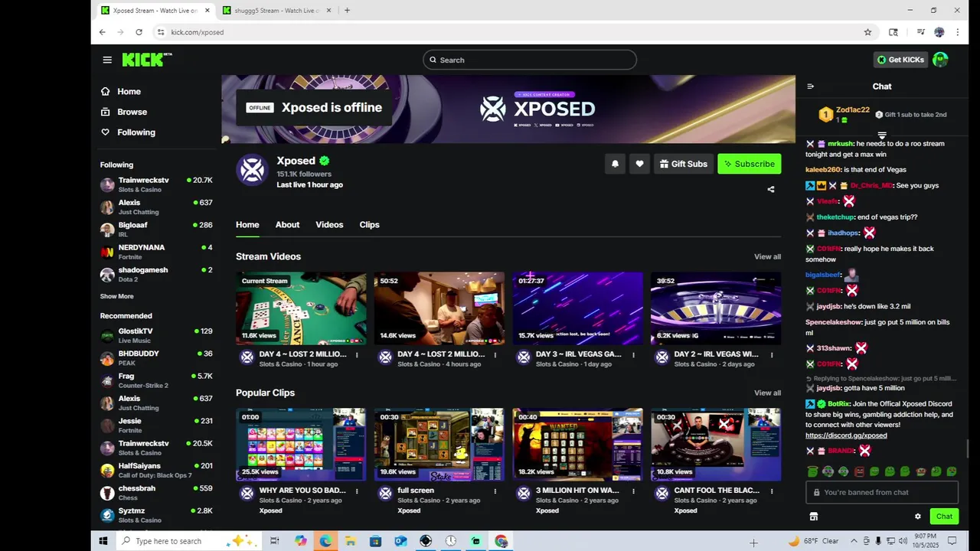Image resolution: width=980 pixels, height=551 pixels.
Task: Click the Xposed Discord link in chat
Action: (846, 435)
